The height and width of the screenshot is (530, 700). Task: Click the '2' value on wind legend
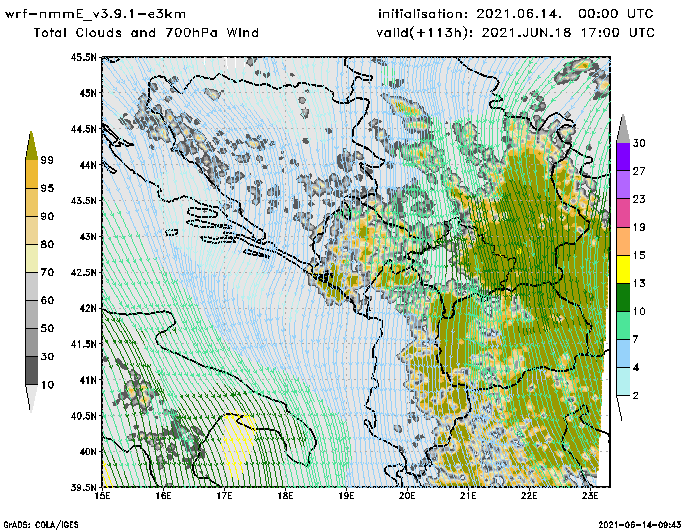[635, 395]
